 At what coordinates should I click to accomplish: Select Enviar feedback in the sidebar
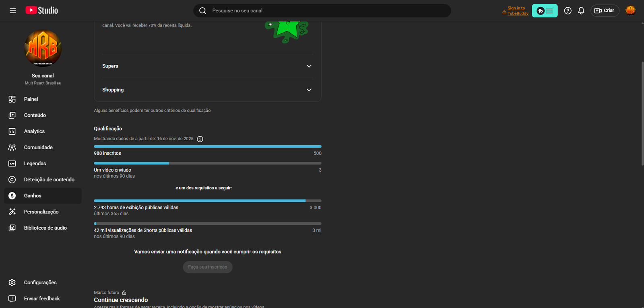(x=43, y=299)
